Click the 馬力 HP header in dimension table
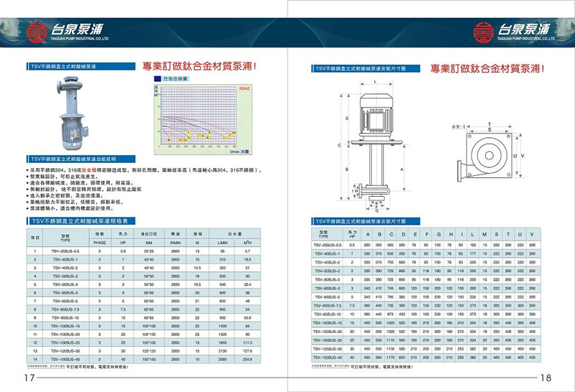This screenshot has width=575, height=392. pos(352,235)
